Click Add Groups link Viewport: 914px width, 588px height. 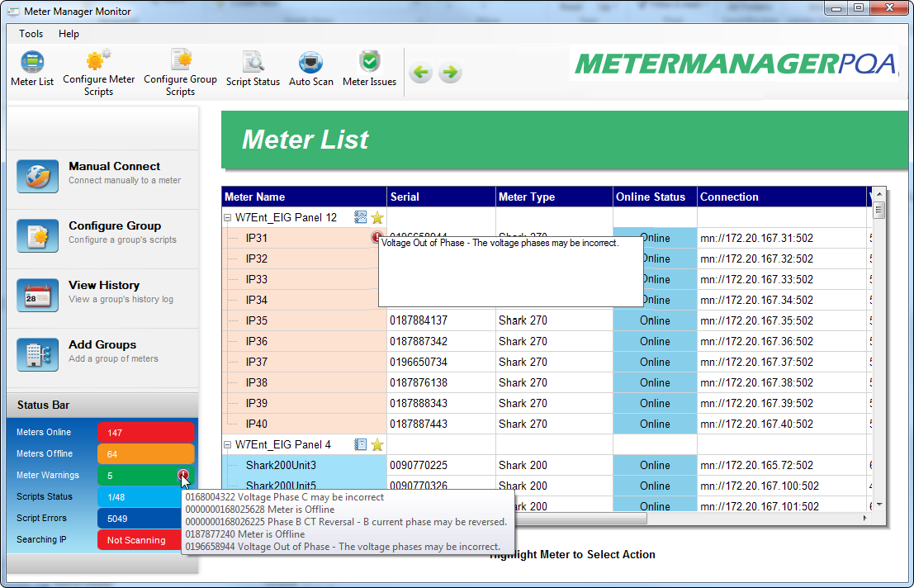tap(102, 344)
